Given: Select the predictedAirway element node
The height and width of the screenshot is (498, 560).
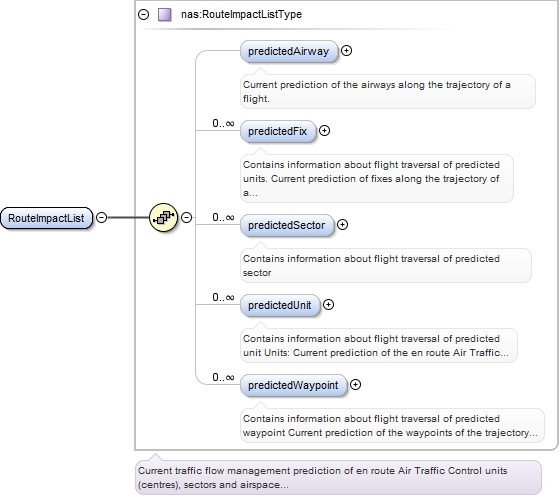Looking at the screenshot, I should (x=289, y=51).
